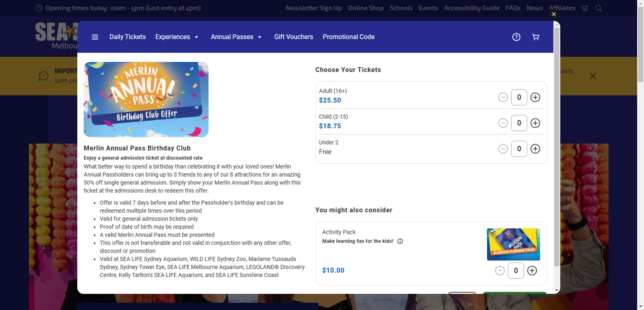Add one Activity Pack with plus
Image resolution: width=644 pixels, height=310 pixels.
pos(532,271)
